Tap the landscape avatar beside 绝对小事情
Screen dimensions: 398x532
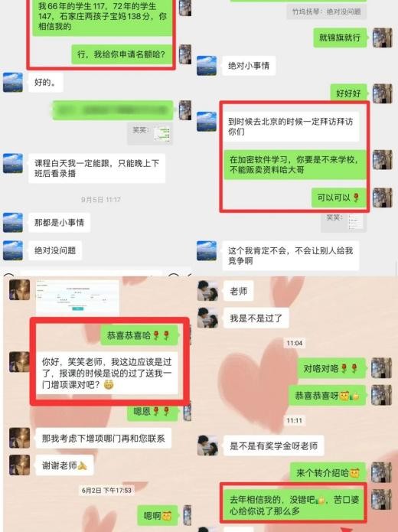click(x=207, y=66)
